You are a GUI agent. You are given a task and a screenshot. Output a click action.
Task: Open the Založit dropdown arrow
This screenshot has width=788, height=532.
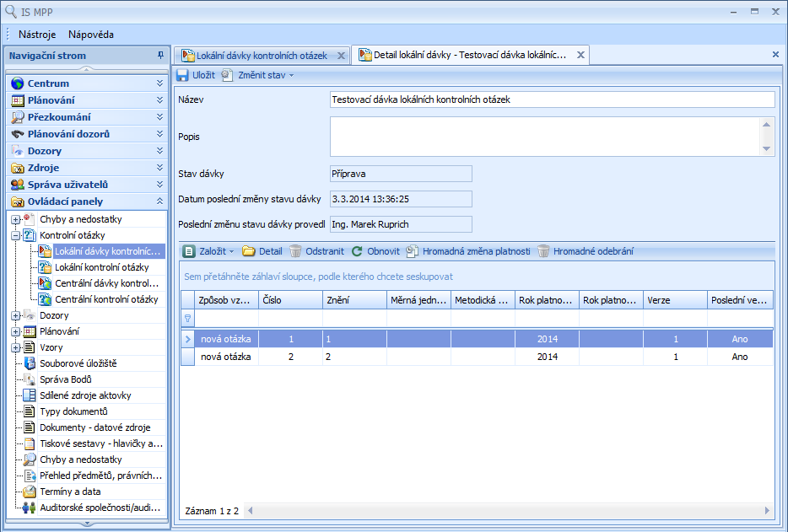coord(232,252)
